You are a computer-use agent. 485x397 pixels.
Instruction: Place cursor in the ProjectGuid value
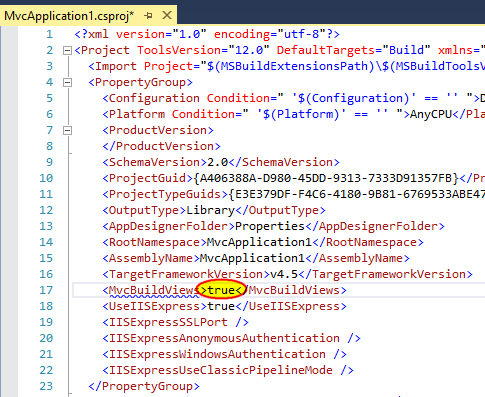coord(326,178)
